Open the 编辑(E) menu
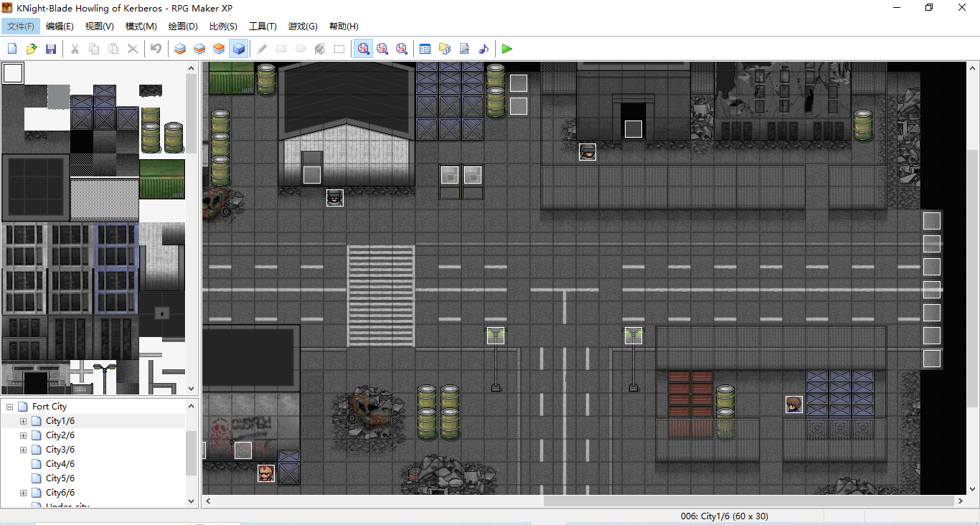The height and width of the screenshot is (525, 980). (x=60, y=27)
